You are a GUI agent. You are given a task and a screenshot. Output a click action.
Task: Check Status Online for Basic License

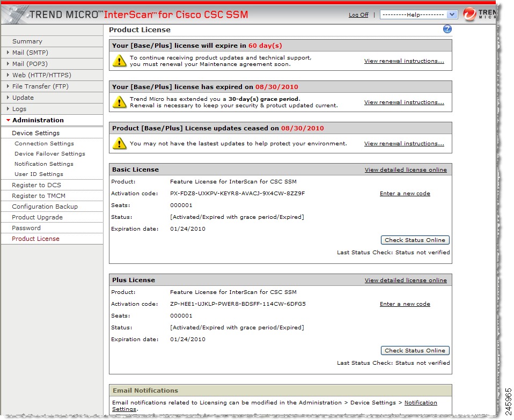pyautogui.click(x=415, y=240)
